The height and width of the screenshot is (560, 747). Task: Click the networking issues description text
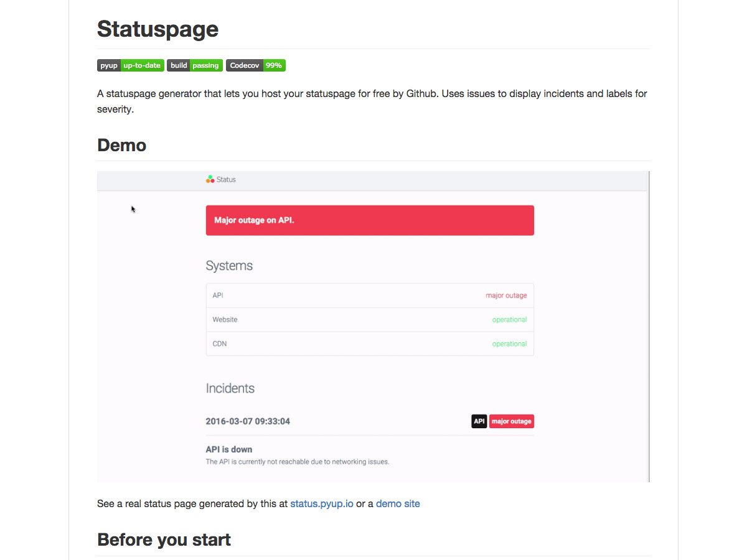pos(298,462)
